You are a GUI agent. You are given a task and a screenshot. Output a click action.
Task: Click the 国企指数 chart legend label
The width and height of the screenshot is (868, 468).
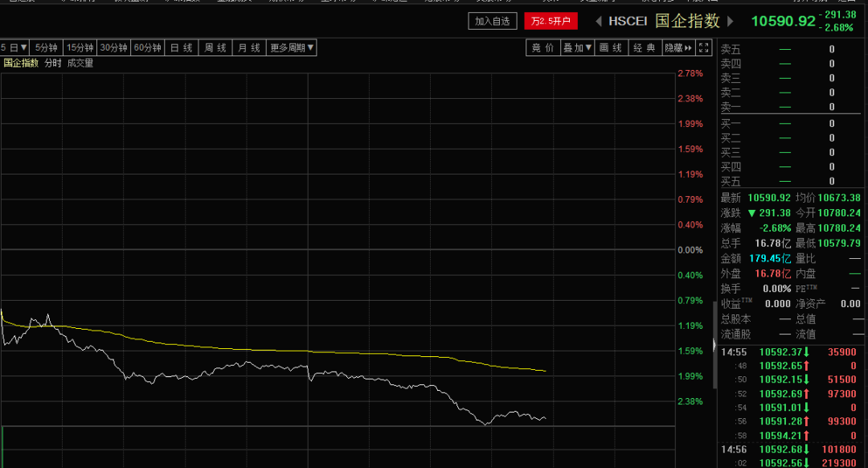(x=21, y=64)
